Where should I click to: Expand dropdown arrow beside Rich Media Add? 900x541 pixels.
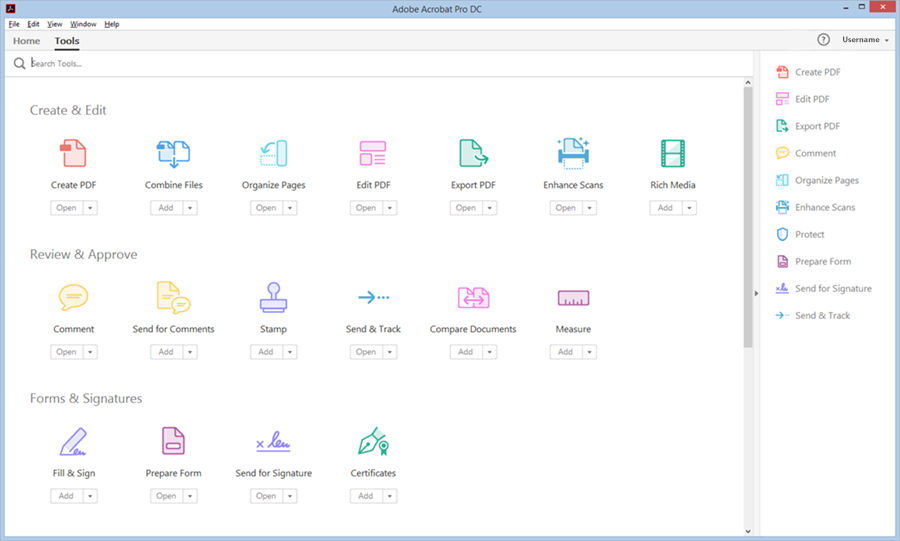tap(689, 208)
